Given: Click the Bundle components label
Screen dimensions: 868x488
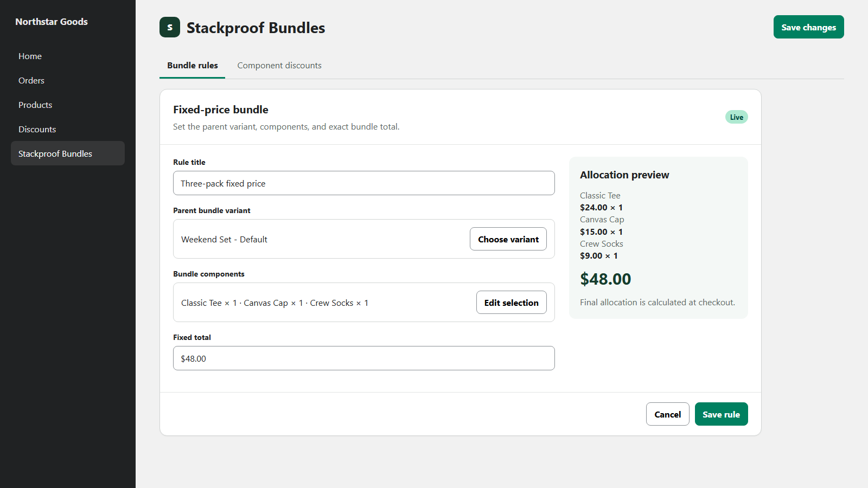Looking at the screenshot, I should [x=209, y=274].
